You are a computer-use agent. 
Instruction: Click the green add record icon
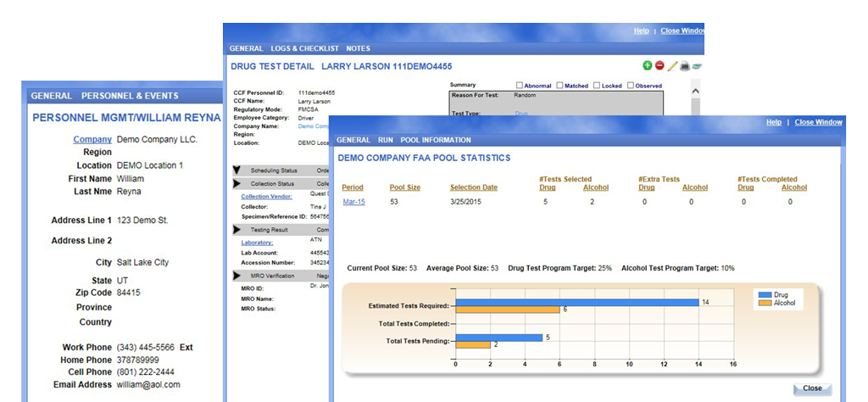pos(648,65)
